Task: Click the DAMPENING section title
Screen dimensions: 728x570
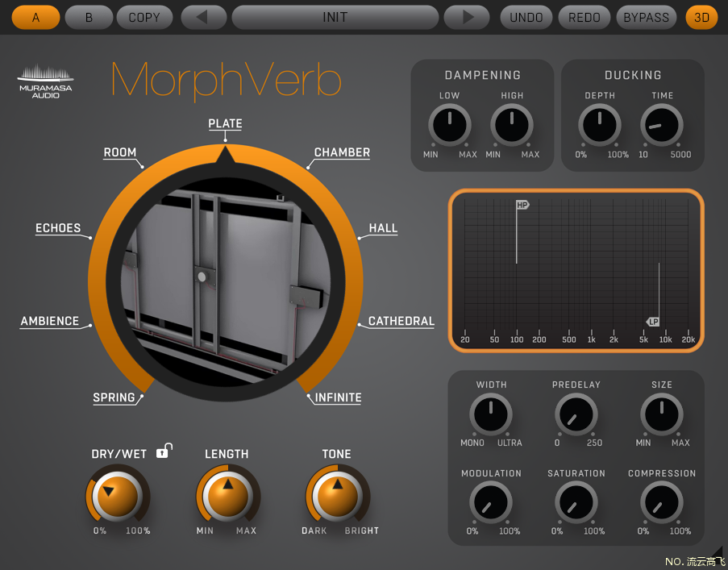Action: (482, 75)
